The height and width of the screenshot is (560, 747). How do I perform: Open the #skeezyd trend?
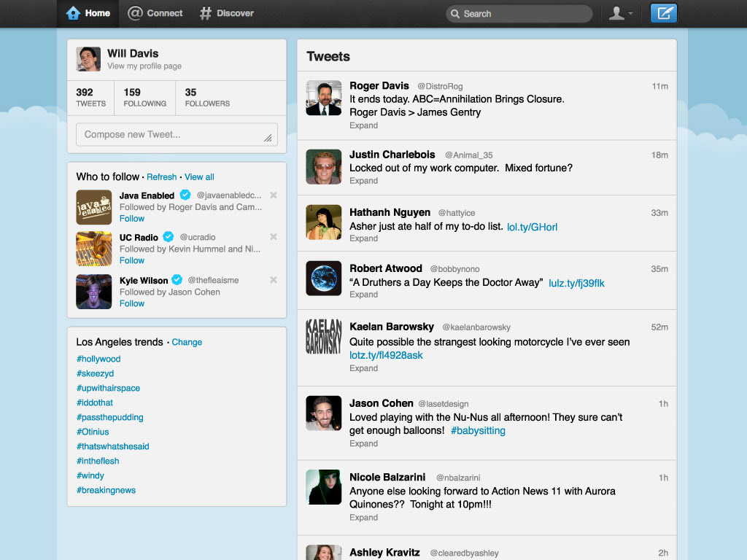tap(96, 373)
